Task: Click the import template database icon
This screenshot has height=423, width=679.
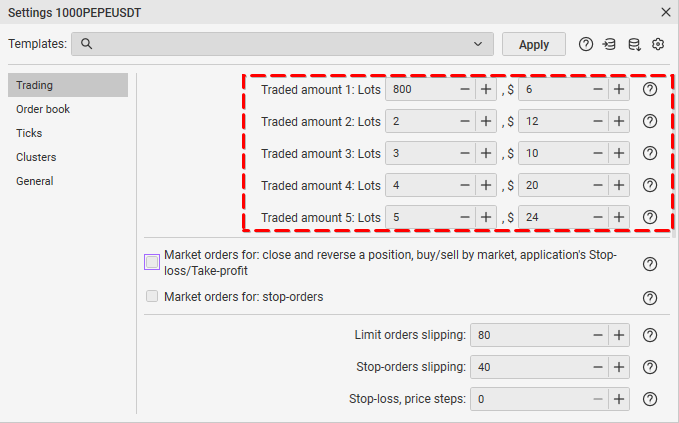Action: 609,44
